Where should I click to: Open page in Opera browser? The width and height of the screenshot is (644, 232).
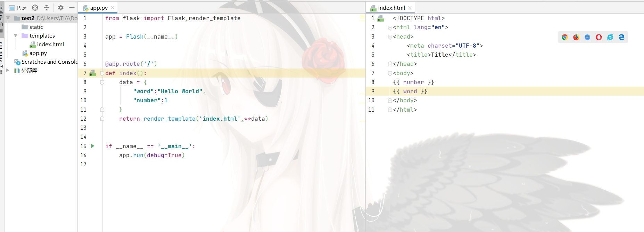click(598, 37)
